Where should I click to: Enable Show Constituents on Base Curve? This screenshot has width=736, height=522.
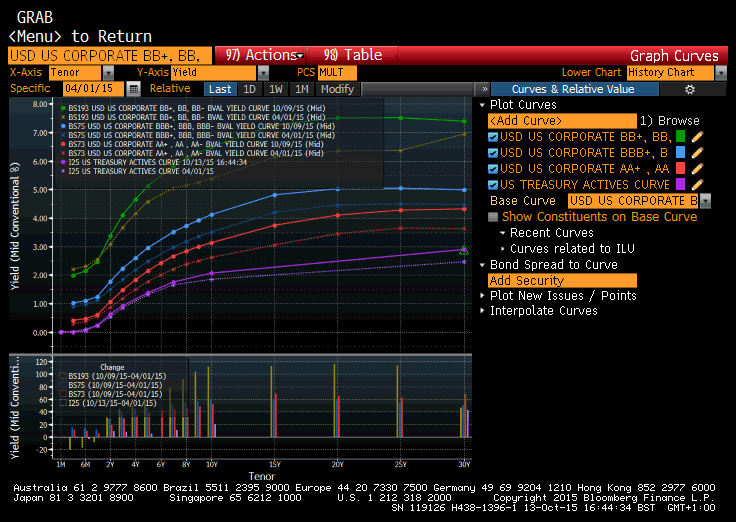[493, 217]
